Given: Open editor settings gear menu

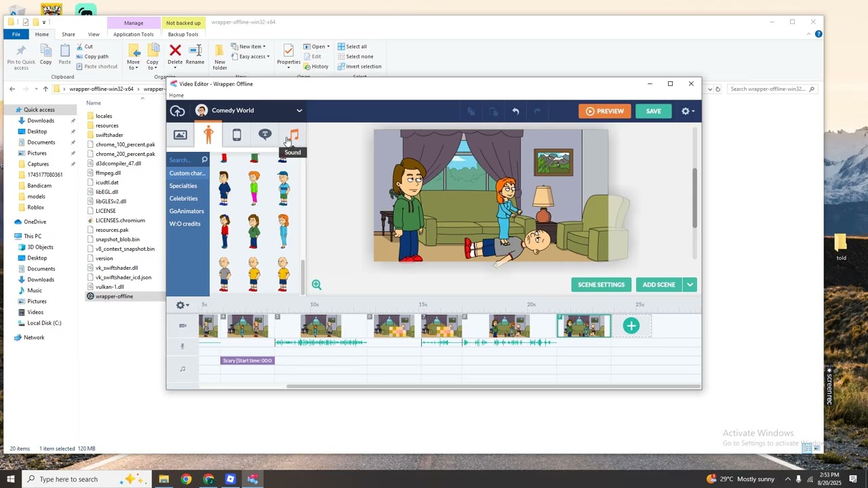Looking at the screenshot, I should [688, 111].
